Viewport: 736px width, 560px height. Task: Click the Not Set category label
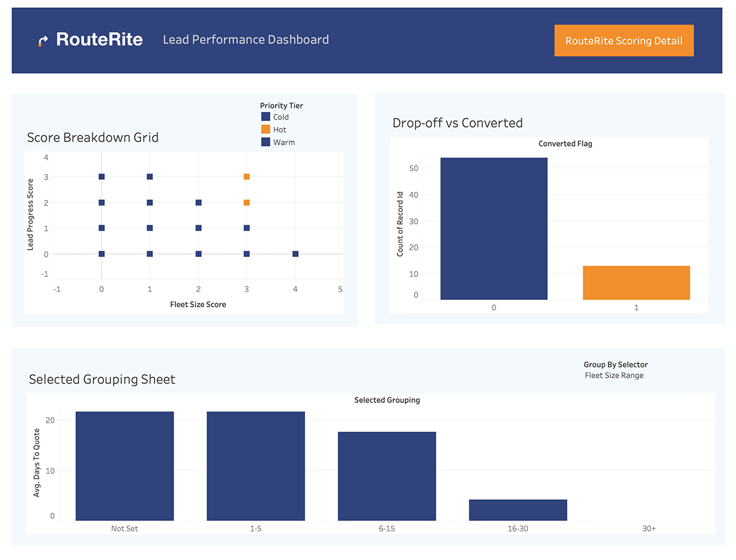click(x=125, y=528)
